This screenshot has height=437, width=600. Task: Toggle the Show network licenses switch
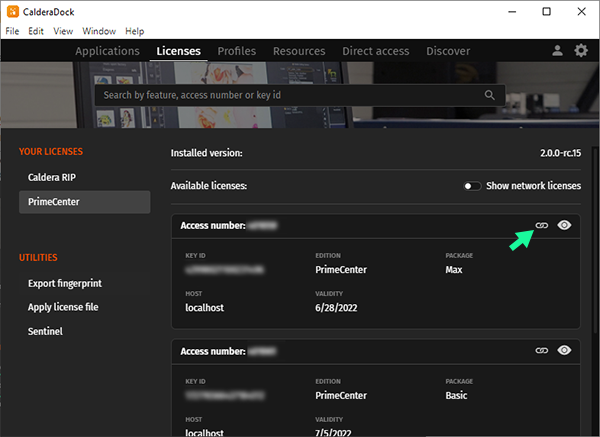[472, 186]
